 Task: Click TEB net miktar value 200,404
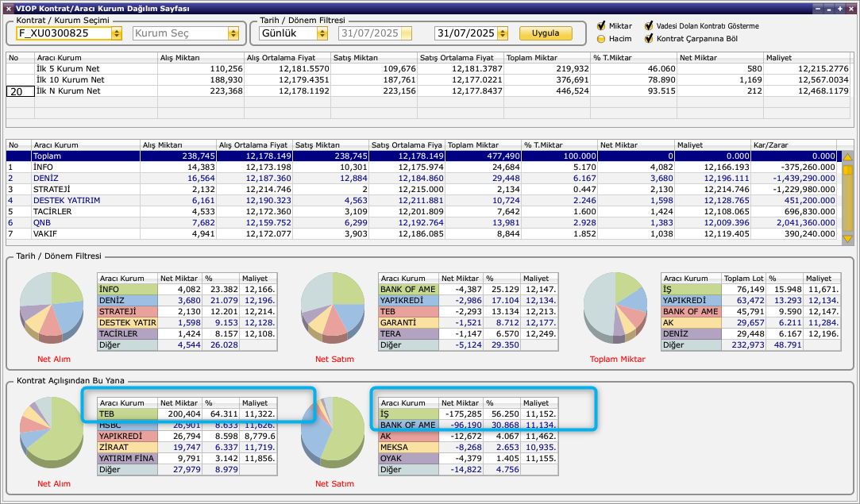[183, 414]
